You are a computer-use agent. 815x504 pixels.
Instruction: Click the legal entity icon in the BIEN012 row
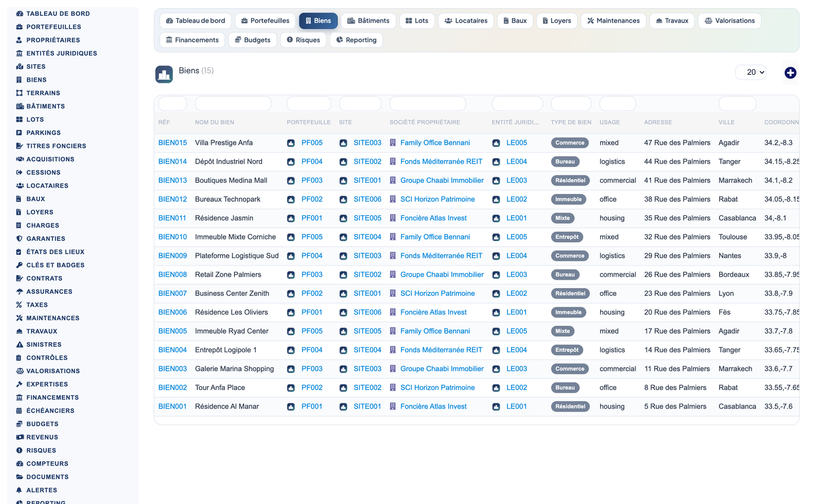pyautogui.click(x=496, y=200)
